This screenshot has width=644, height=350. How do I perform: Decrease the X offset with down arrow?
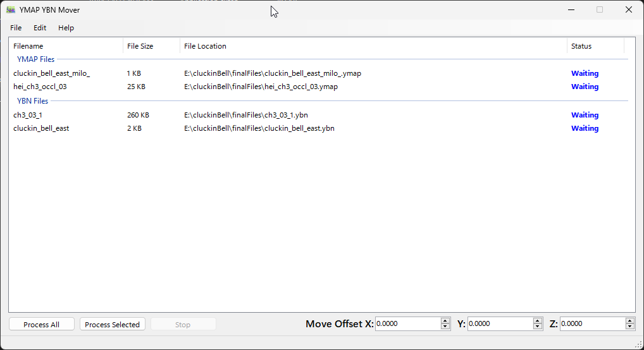pos(445,327)
